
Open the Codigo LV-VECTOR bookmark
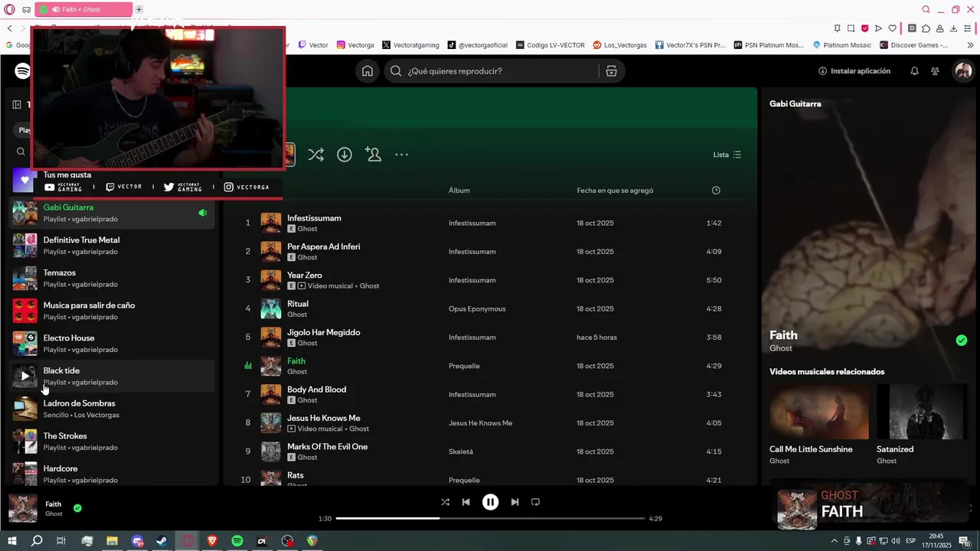(550, 45)
